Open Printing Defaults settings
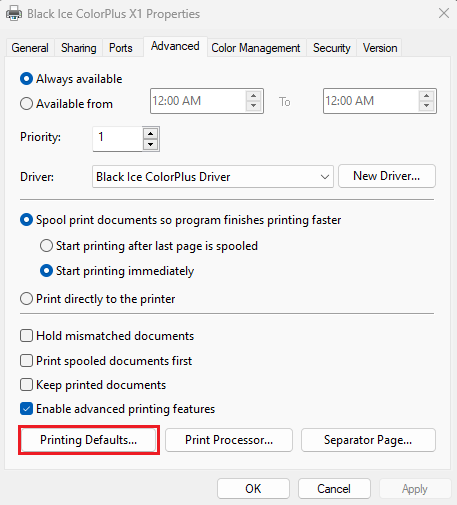The width and height of the screenshot is (457, 505). (88, 440)
